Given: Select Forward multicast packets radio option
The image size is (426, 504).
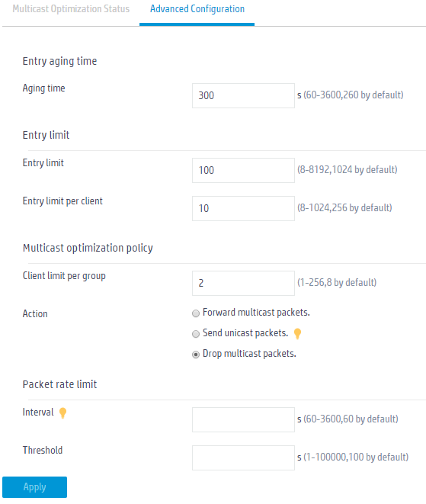Looking at the screenshot, I should coord(196,313).
